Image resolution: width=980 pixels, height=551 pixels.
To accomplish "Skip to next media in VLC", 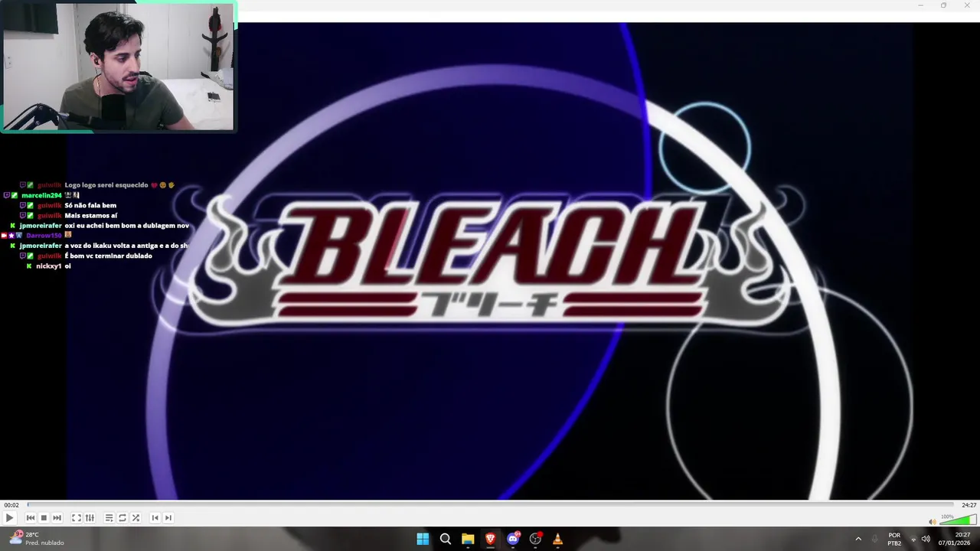I will pyautogui.click(x=57, y=518).
